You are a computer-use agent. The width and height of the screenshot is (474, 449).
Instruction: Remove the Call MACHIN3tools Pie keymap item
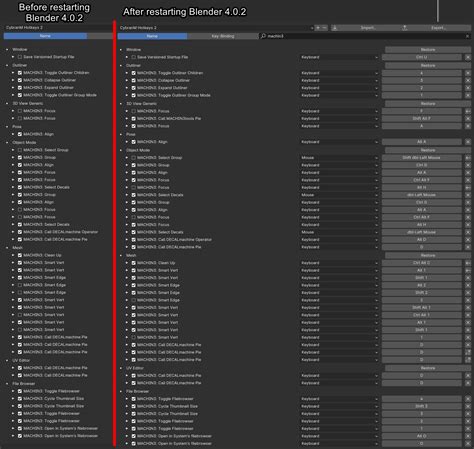pyautogui.click(x=468, y=119)
